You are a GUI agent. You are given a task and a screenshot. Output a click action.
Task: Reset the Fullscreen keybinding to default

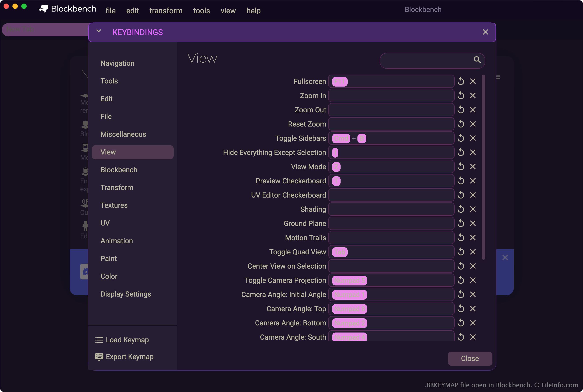pos(461,81)
